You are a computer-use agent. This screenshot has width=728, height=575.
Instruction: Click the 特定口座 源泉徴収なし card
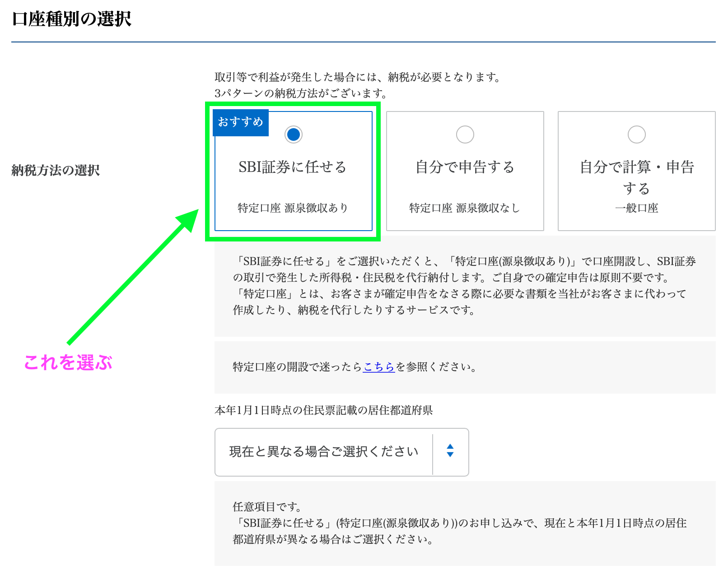point(465,172)
